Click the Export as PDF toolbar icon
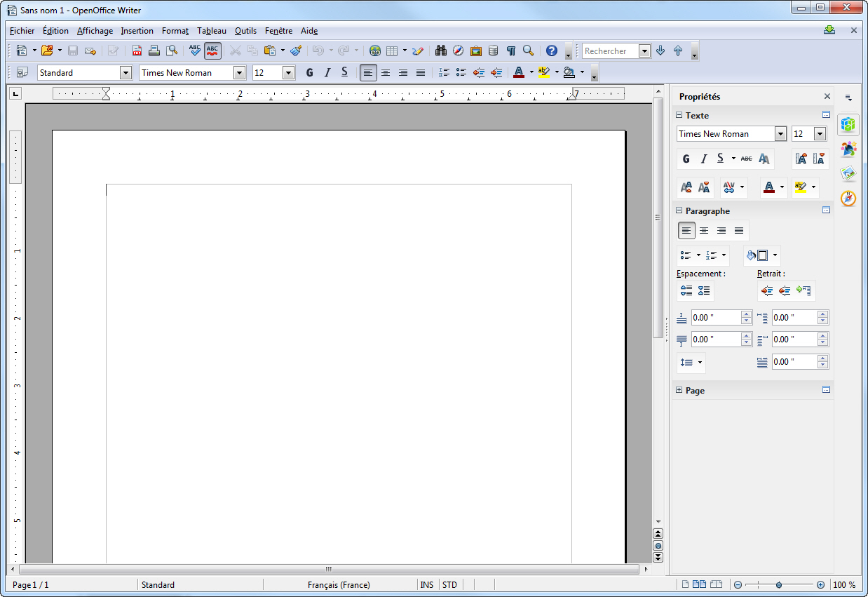Screen dimensions: 868x597 137,51
